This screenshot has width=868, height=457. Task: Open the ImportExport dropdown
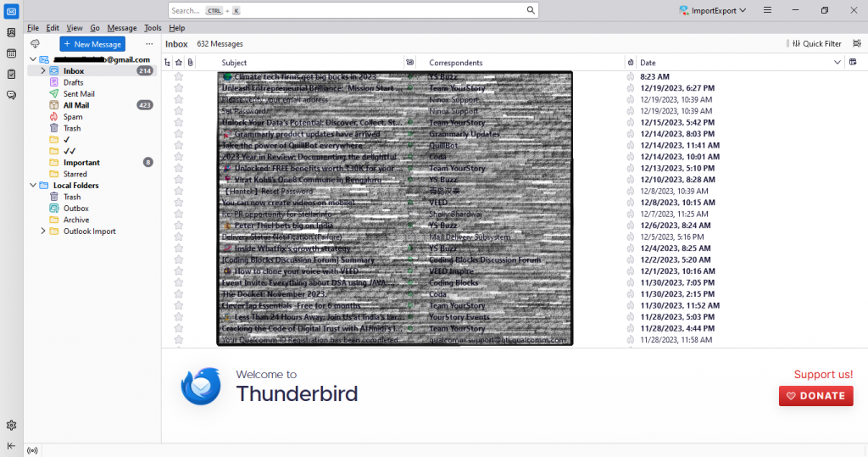[713, 10]
